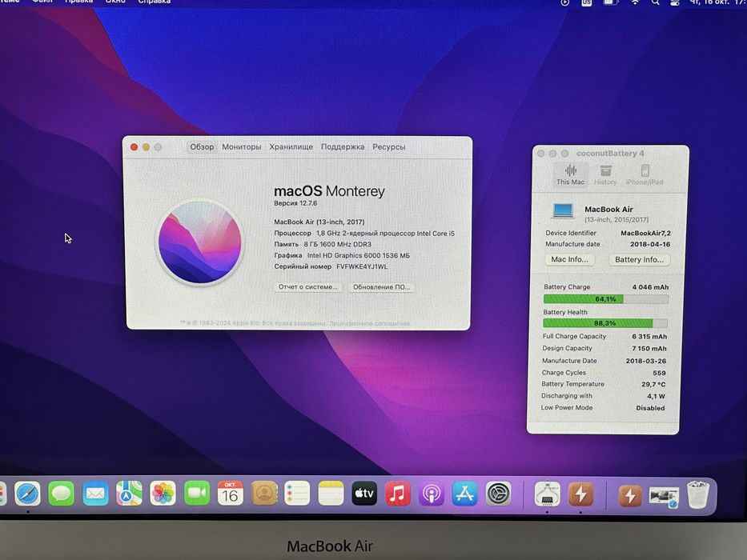Click the Battery Charge 64,1% bar

click(x=605, y=299)
